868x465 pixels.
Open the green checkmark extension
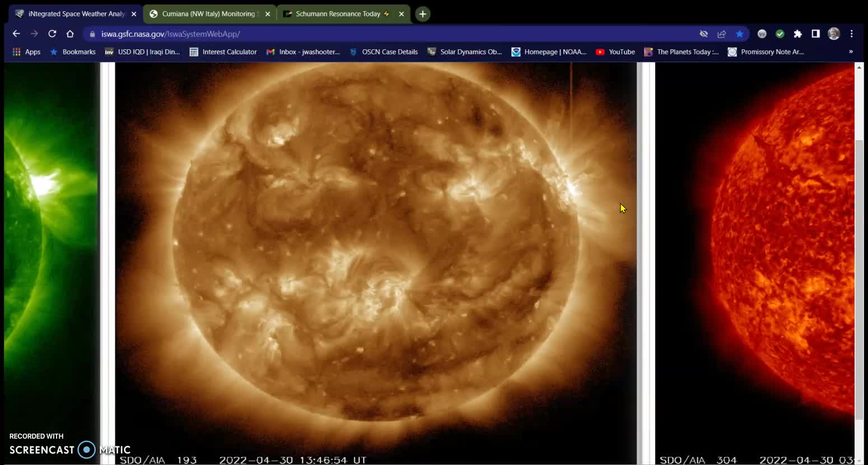780,34
